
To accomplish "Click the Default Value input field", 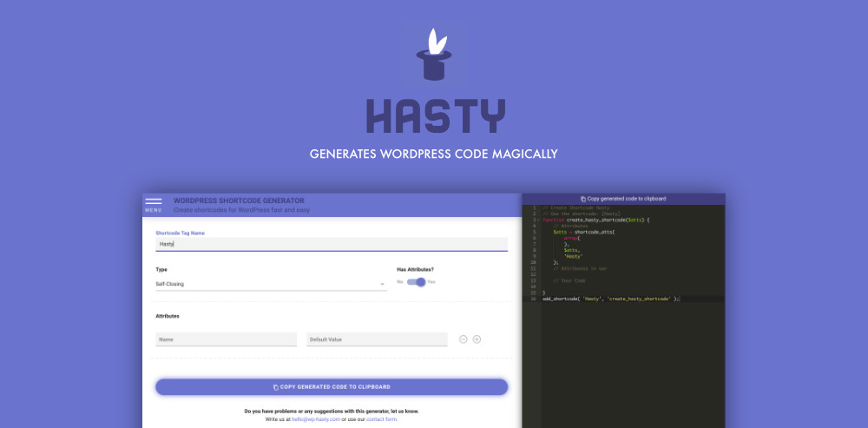I will point(377,339).
